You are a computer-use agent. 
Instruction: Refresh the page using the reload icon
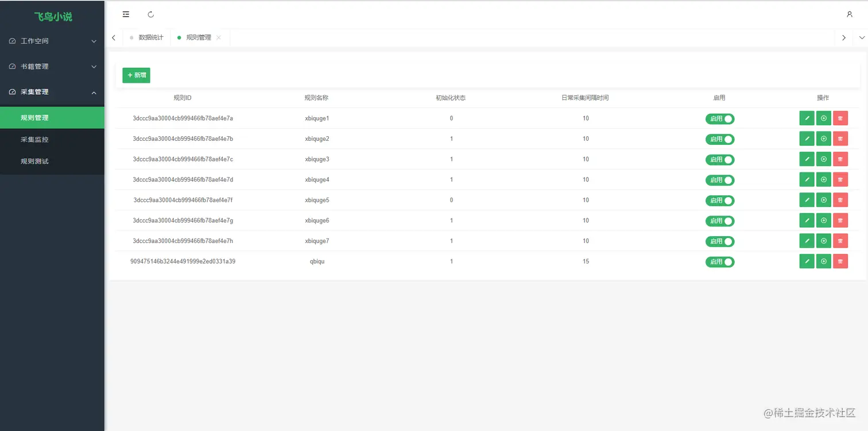point(151,14)
